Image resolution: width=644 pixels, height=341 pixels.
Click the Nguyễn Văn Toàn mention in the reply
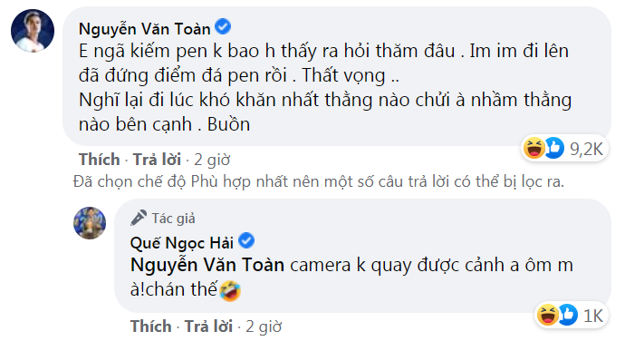pyautogui.click(x=207, y=265)
